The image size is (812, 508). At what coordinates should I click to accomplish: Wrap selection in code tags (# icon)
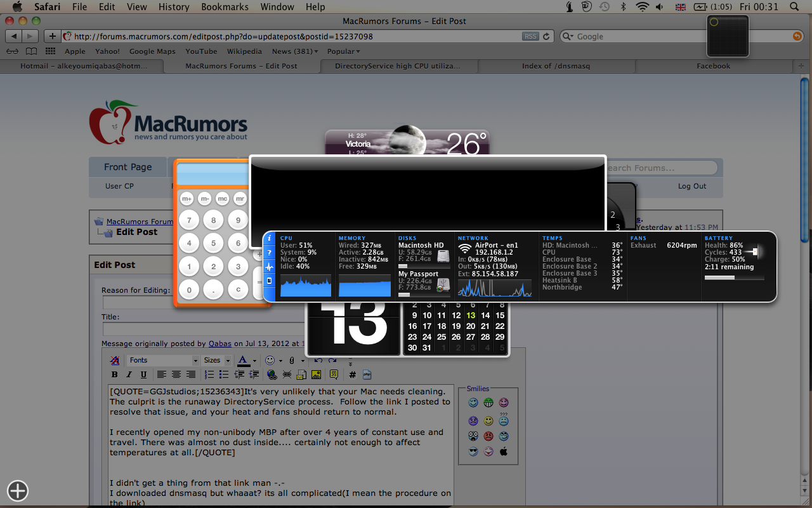pyautogui.click(x=353, y=375)
